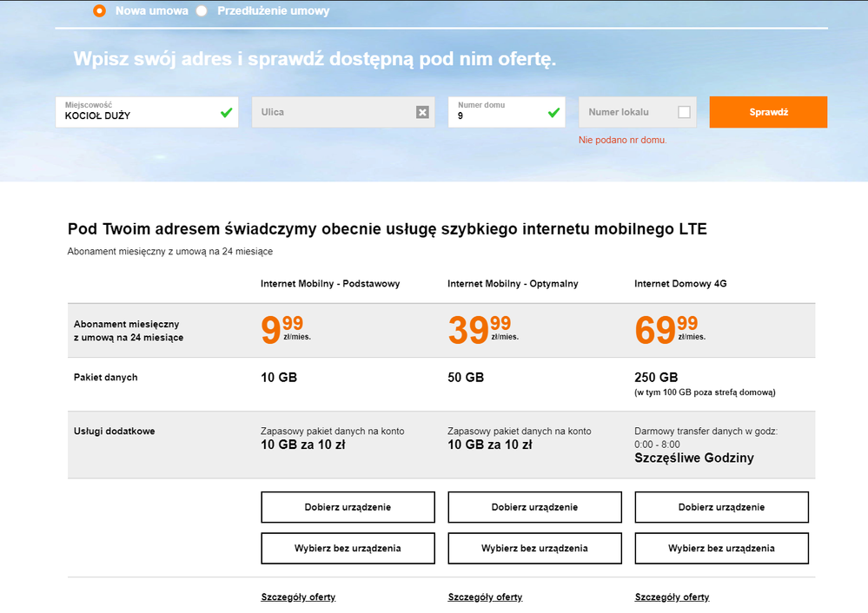Select Internet Domowy 4G without device
This screenshot has width=868, height=613.
coord(721,548)
